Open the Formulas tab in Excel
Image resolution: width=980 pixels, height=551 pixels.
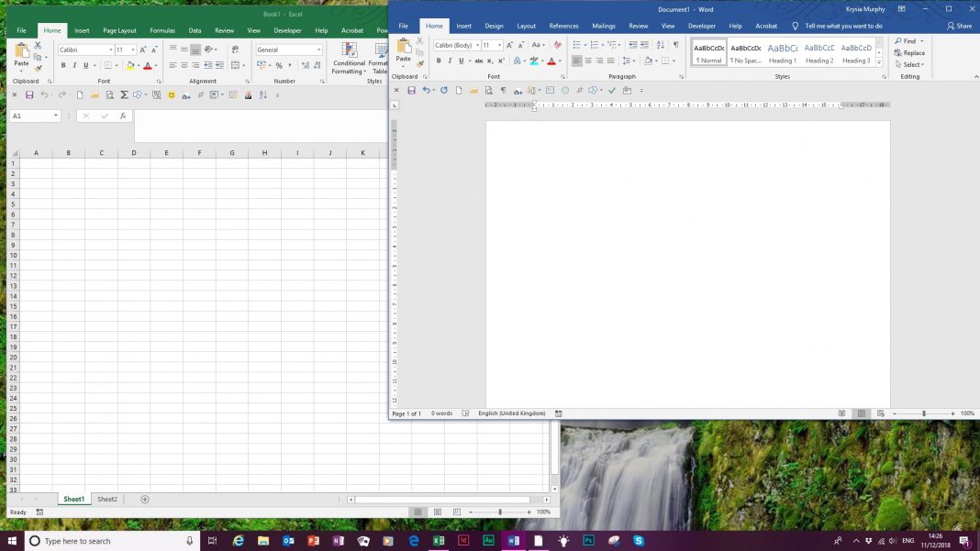162,30
